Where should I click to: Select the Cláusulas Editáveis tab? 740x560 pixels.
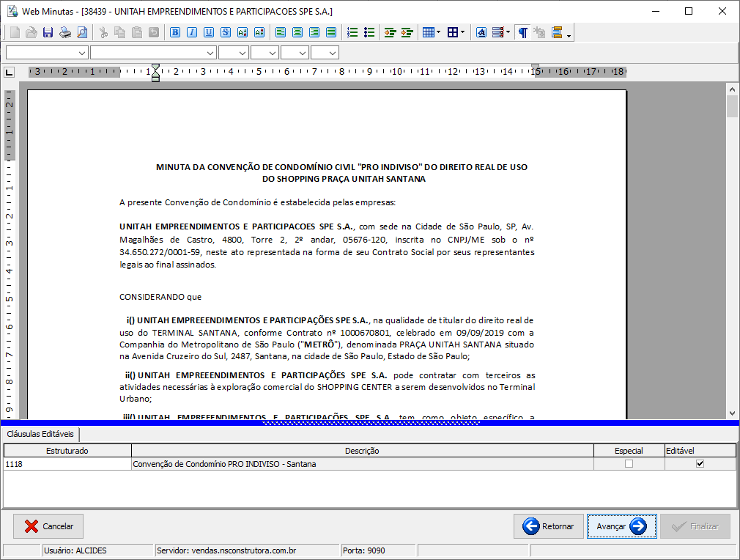40,434
